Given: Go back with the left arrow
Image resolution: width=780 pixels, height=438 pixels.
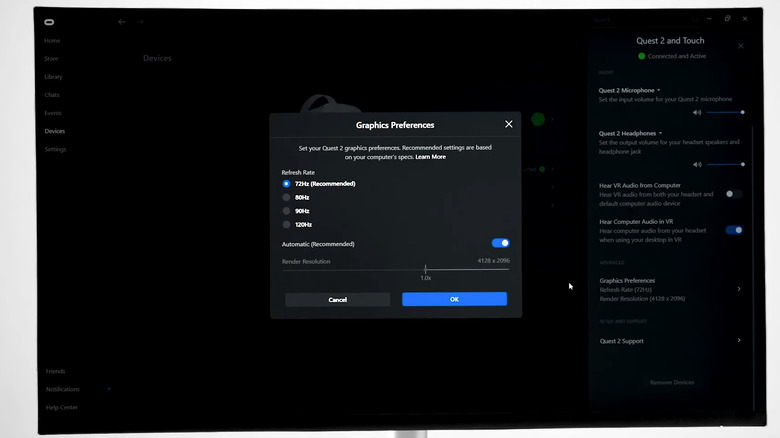Looking at the screenshot, I should pos(122,22).
